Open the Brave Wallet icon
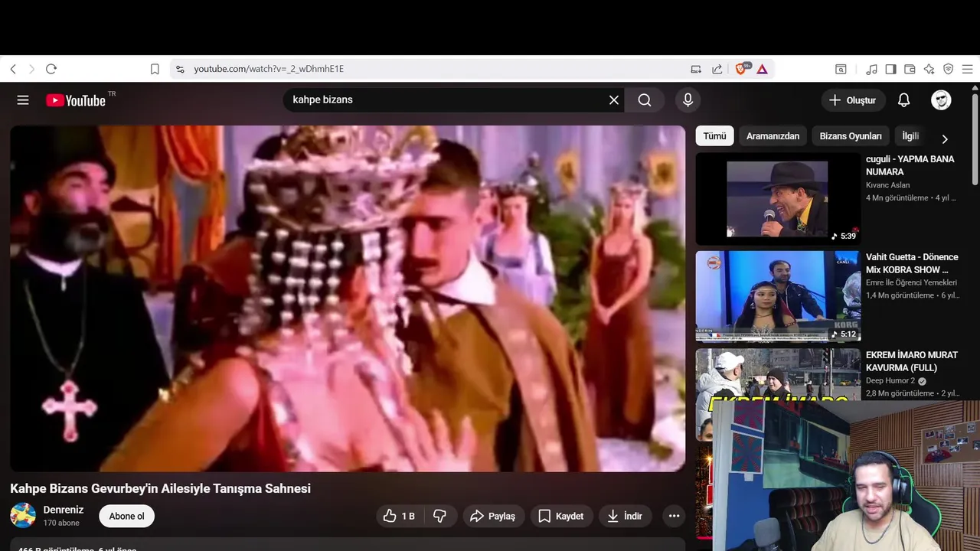The width and height of the screenshot is (980, 551). pos(910,69)
